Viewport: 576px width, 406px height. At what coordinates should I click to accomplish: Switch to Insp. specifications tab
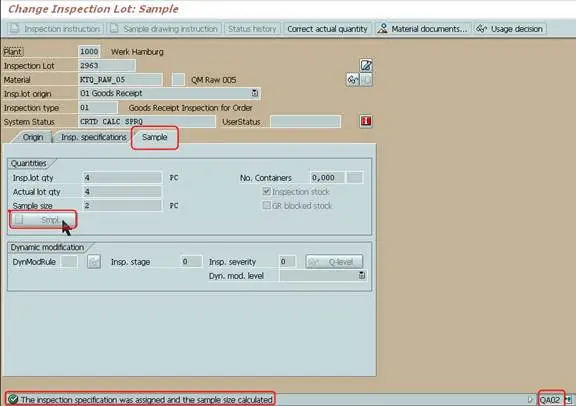pyautogui.click(x=93, y=137)
